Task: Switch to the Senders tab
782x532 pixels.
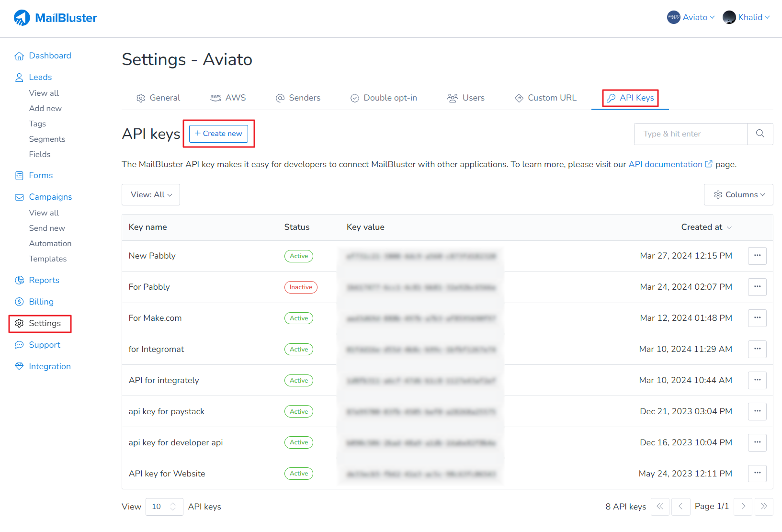Action: click(298, 98)
